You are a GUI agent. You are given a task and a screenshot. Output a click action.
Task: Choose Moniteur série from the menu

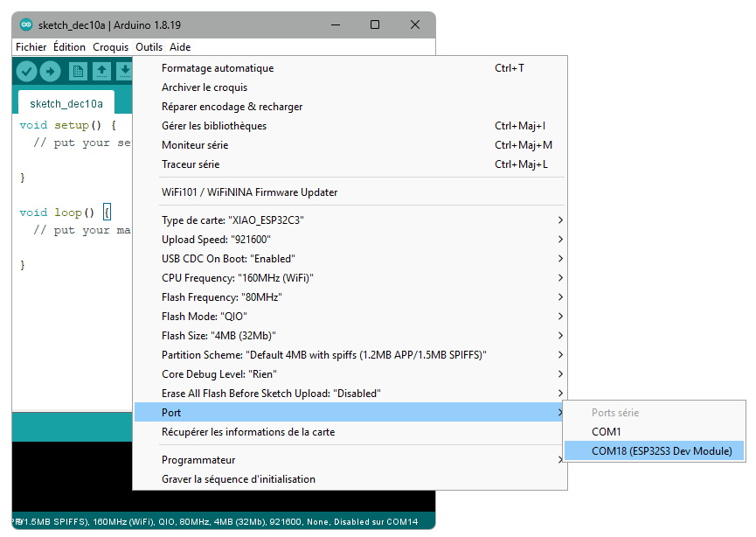click(x=195, y=145)
